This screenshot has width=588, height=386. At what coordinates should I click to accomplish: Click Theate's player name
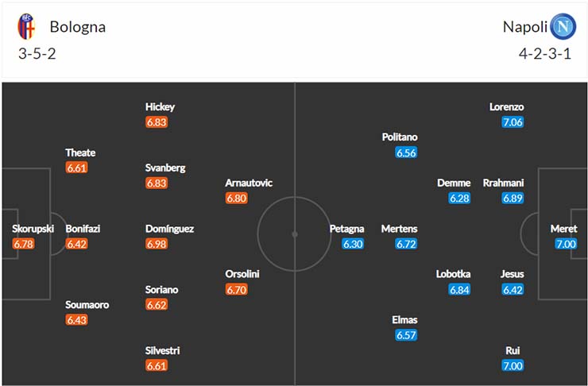80,152
